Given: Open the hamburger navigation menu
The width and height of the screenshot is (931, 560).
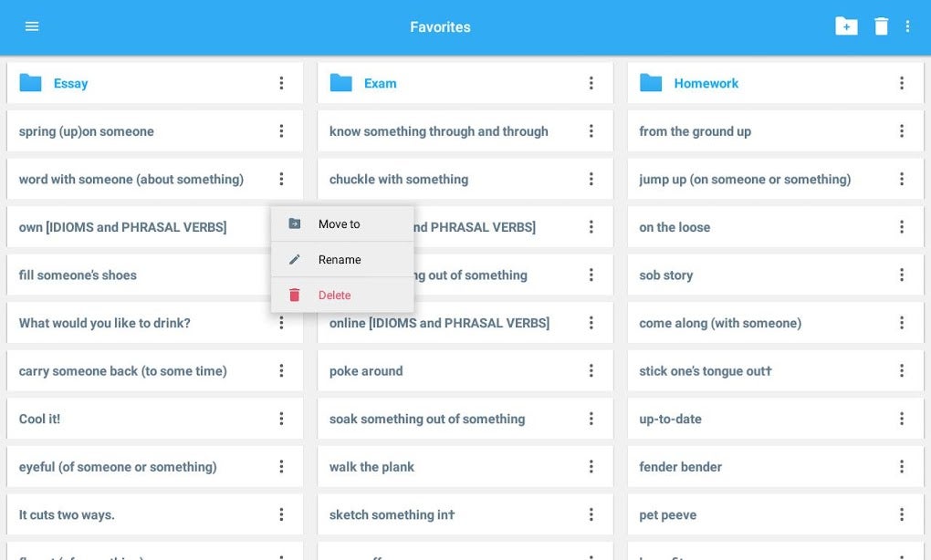Looking at the screenshot, I should (x=32, y=26).
